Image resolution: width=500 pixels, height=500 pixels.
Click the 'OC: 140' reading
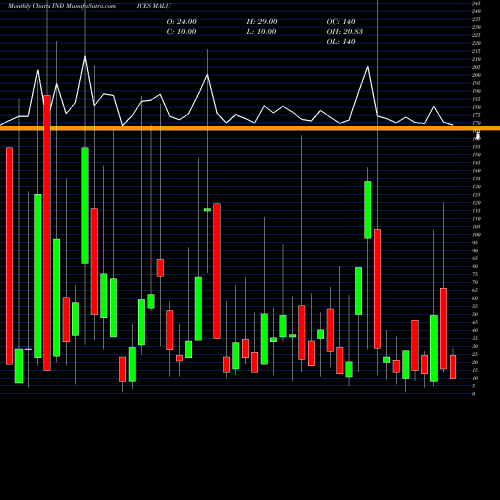click(x=341, y=22)
